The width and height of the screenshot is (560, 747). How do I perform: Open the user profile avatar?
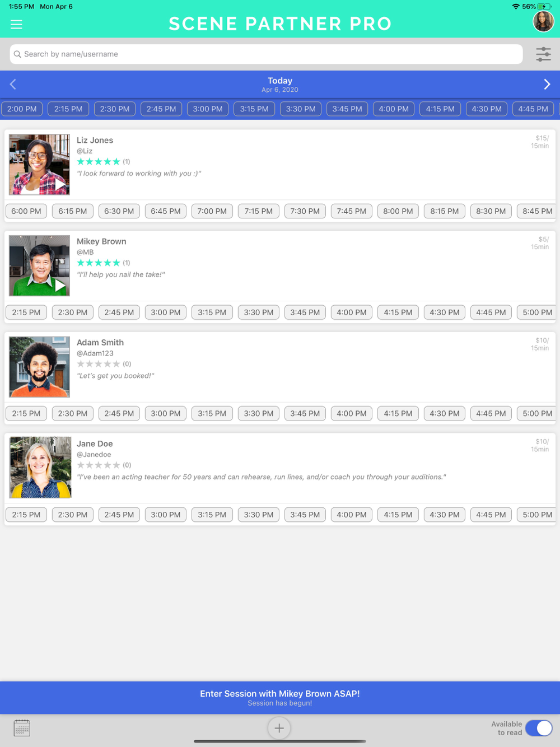(543, 22)
